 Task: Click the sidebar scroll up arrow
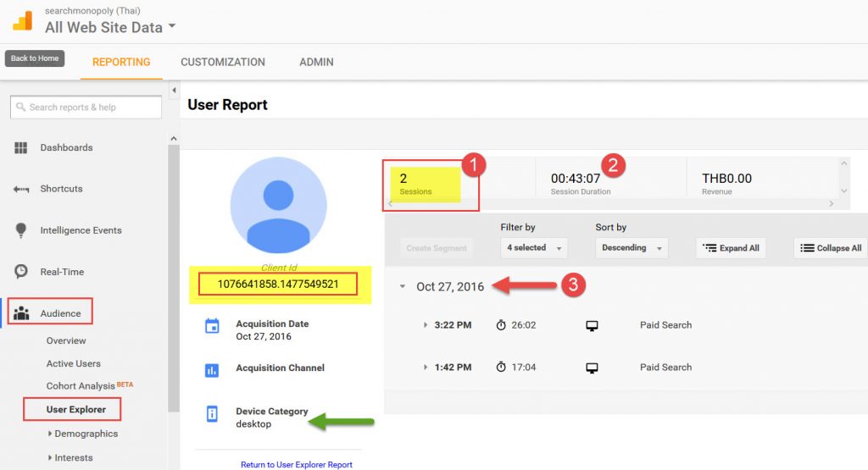pyautogui.click(x=174, y=139)
